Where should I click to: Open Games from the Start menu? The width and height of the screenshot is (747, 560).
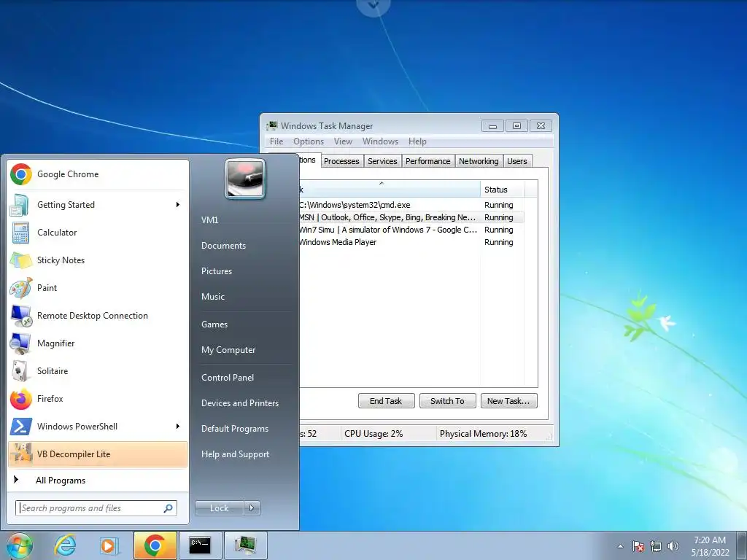point(214,324)
